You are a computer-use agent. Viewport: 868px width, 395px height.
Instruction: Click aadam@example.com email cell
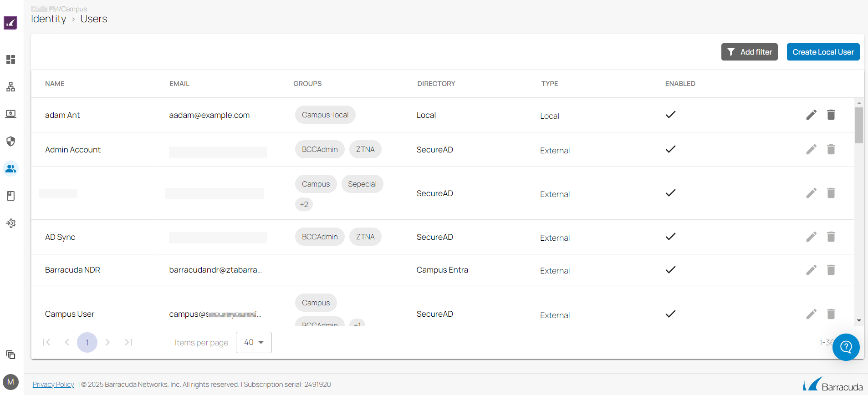coord(209,115)
